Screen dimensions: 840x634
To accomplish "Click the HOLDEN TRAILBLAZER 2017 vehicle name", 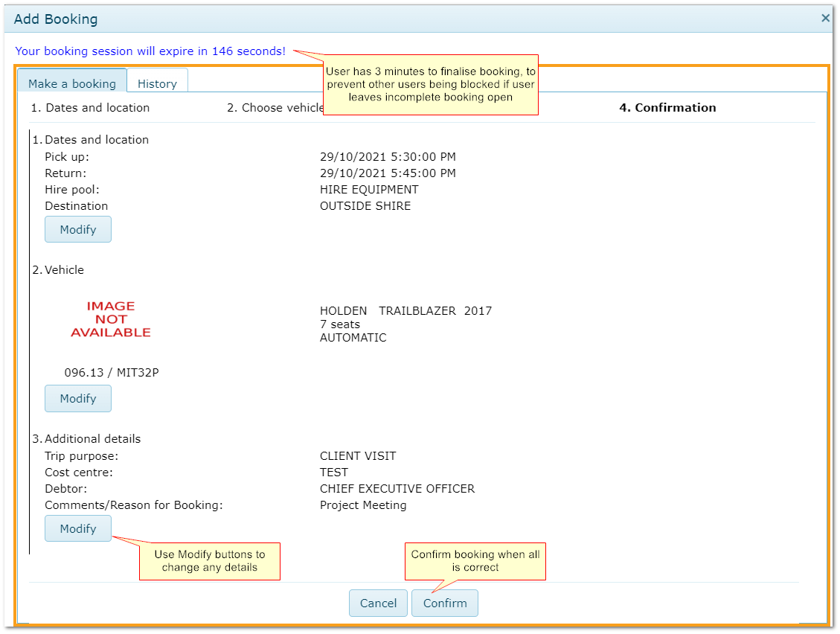I will pyautogui.click(x=405, y=310).
